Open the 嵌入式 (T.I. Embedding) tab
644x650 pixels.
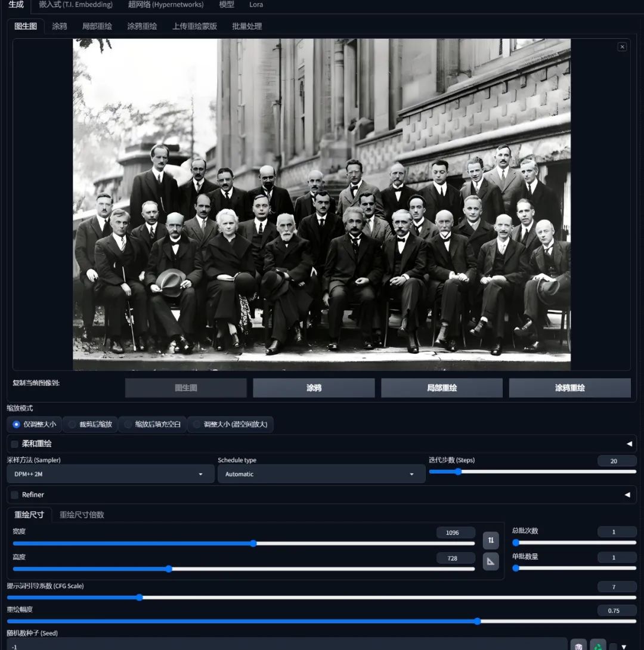click(x=76, y=5)
